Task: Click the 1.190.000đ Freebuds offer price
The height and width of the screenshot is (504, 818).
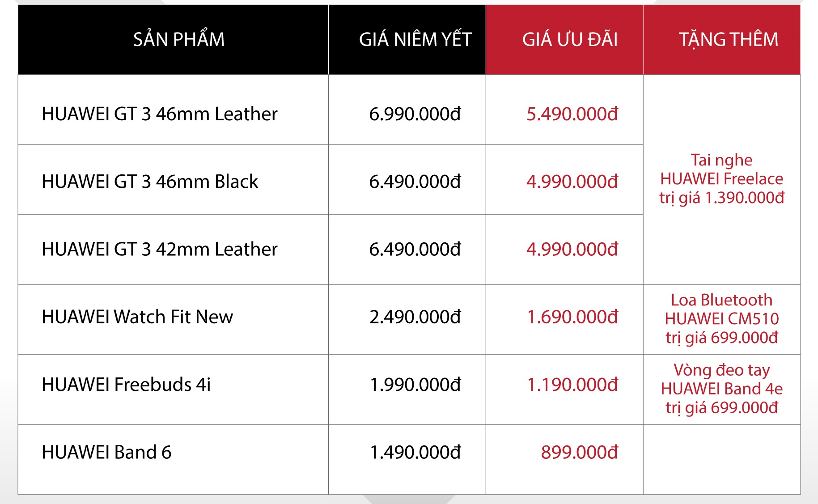Action: point(572,384)
